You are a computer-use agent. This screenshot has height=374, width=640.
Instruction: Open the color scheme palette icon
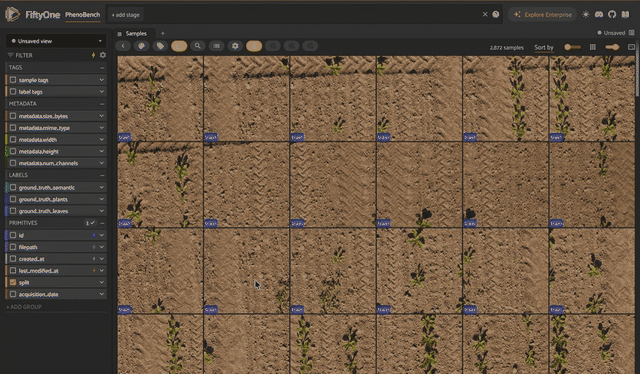[141, 46]
